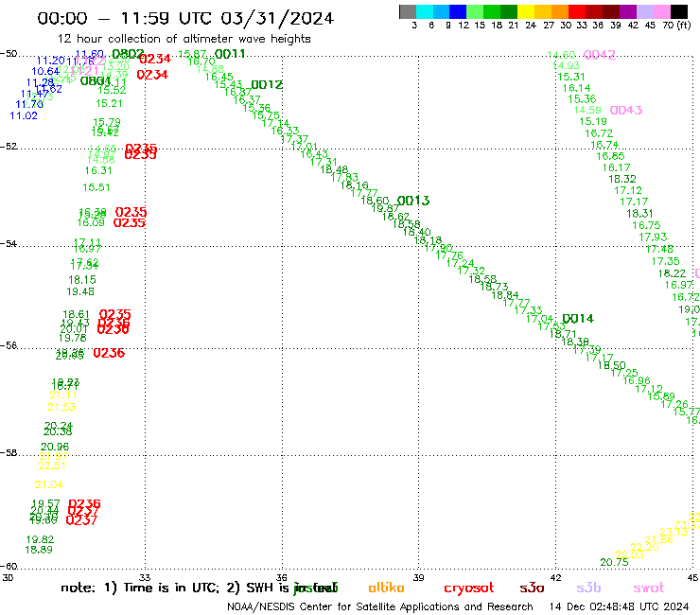Click the 'swot' satellite legend label
Image resolution: width=700 pixels, height=615 pixels.
[x=649, y=589]
